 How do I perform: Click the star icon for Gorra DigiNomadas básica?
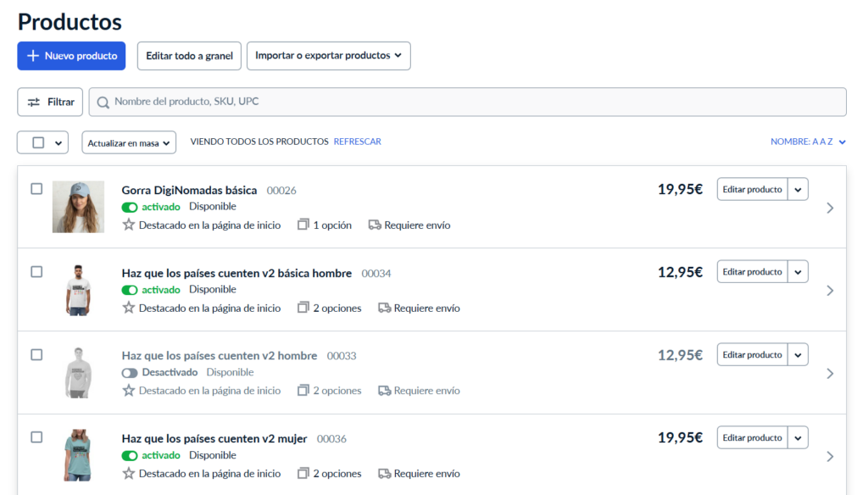pos(129,225)
